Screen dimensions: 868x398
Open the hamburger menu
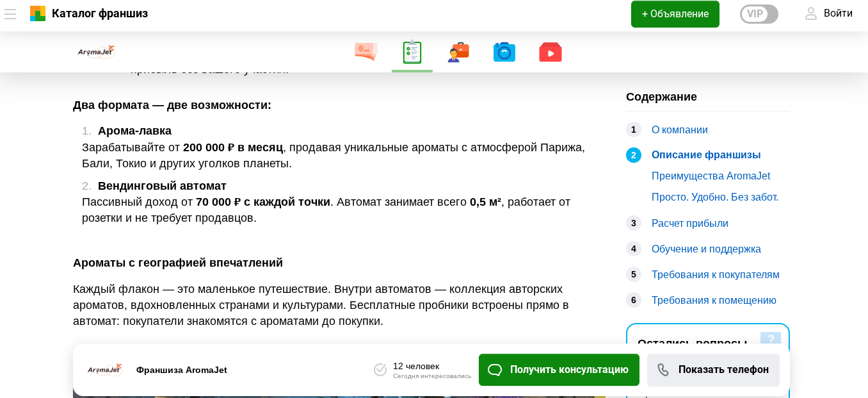coord(10,13)
